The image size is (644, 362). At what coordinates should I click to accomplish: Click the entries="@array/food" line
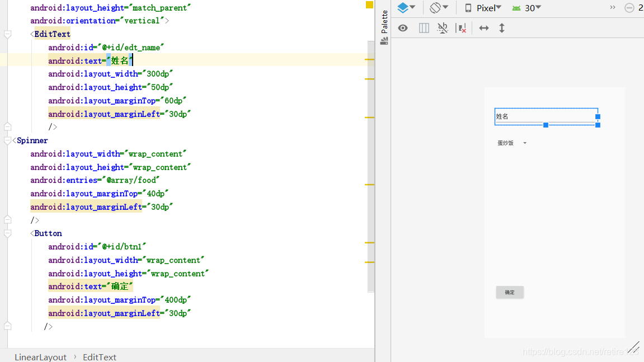[95, 180]
